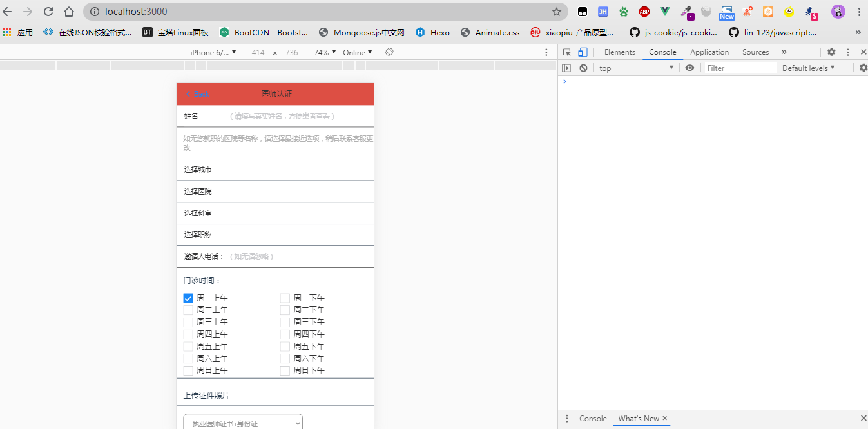Check the 周五下午 checkbox

[285, 347]
